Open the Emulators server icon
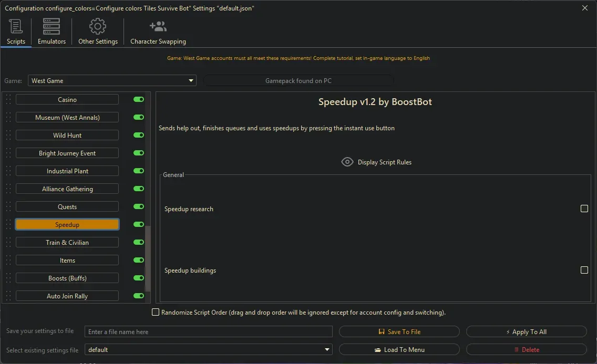This screenshot has height=364, width=597. (x=52, y=27)
